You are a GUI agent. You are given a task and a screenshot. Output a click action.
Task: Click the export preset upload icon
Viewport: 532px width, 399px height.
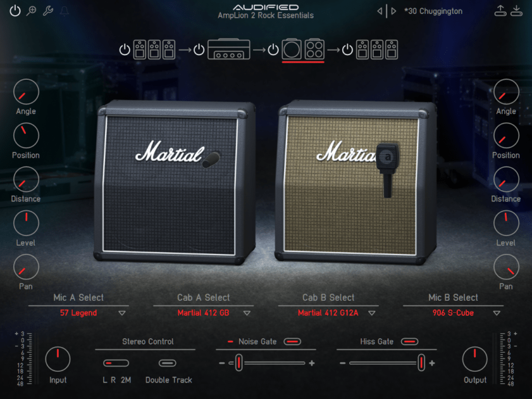pyautogui.click(x=500, y=11)
